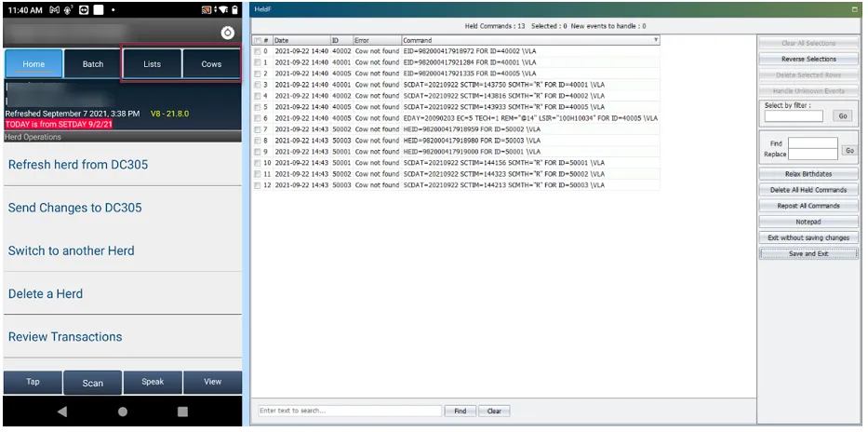The image size is (868, 432).
Task: Tap Switch to another Herd
Action: point(123,250)
